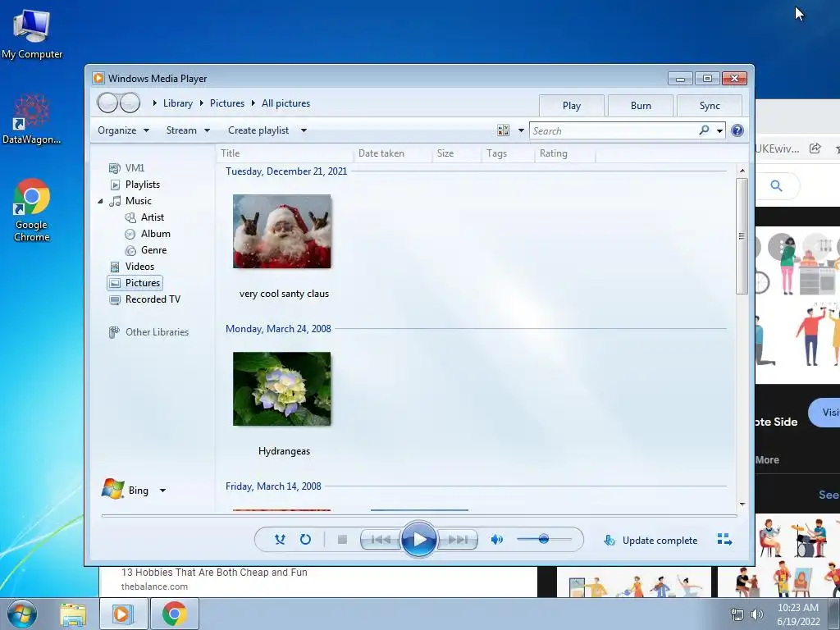
Task: Sort by the Rating column header
Action: tap(564, 153)
